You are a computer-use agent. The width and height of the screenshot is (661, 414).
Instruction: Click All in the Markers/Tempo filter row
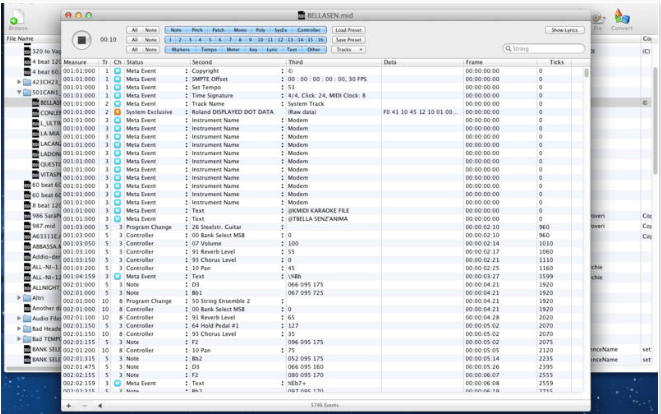(x=134, y=49)
